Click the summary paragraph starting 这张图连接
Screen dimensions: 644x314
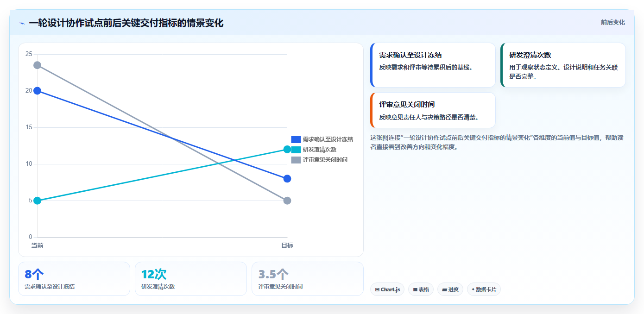coord(498,142)
